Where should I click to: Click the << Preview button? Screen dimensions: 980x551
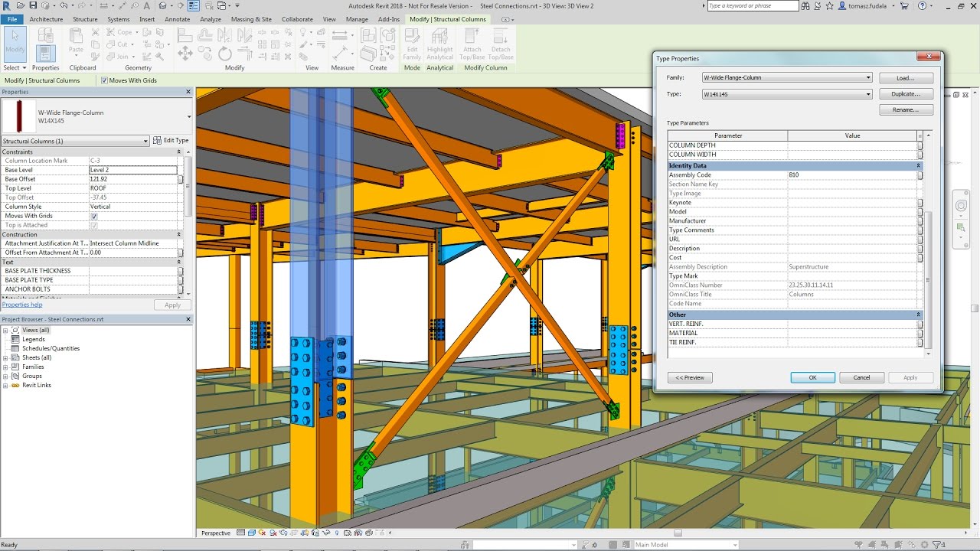click(x=690, y=377)
